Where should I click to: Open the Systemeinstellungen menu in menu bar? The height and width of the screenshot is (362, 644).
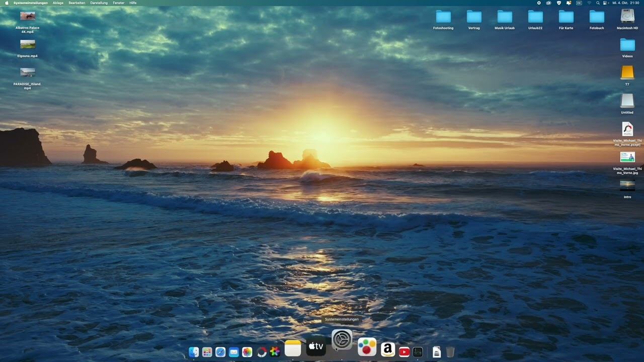point(31,3)
